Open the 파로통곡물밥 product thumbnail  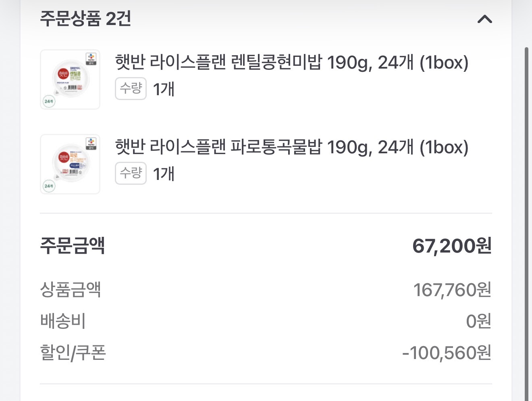[70, 164]
